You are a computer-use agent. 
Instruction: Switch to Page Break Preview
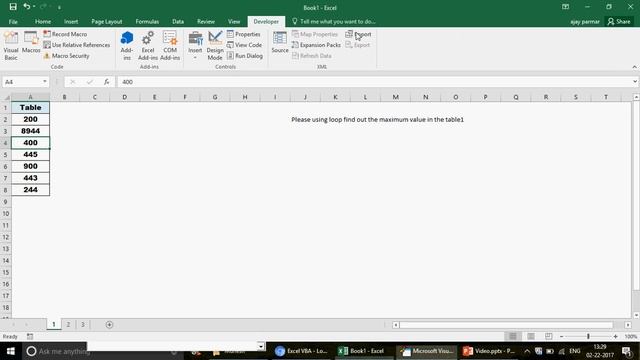point(548,336)
